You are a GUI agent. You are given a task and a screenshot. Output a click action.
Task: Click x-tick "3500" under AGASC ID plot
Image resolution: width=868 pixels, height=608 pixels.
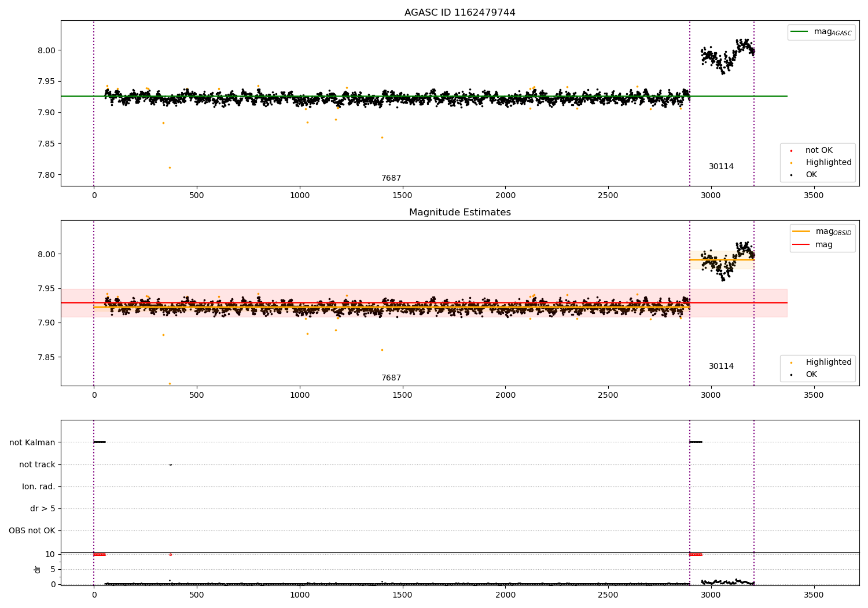tap(814, 196)
